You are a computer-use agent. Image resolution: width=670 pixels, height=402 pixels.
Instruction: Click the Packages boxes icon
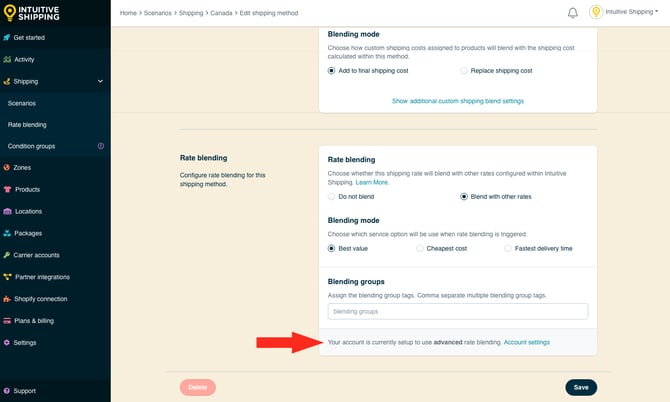[x=7, y=233]
